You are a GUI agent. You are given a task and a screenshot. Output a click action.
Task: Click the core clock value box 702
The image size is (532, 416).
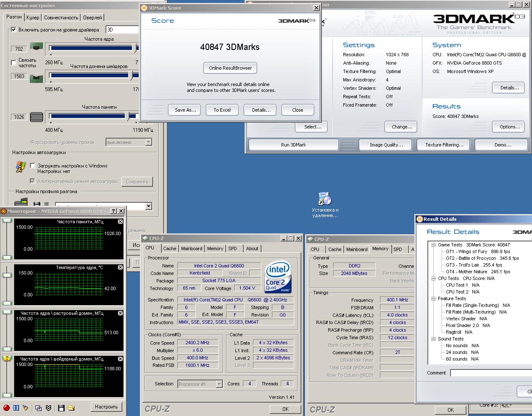coord(19,49)
